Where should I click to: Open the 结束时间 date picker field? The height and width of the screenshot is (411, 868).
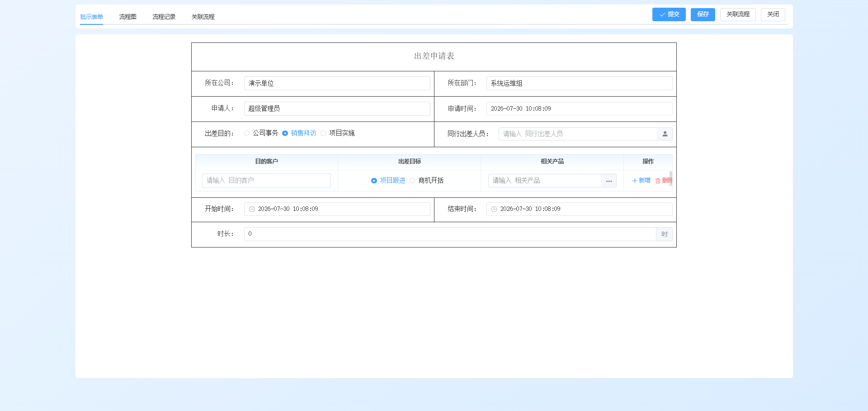(580, 209)
